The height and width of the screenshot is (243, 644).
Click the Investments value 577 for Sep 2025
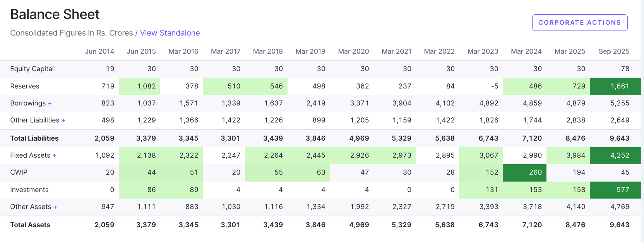point(622,190)
